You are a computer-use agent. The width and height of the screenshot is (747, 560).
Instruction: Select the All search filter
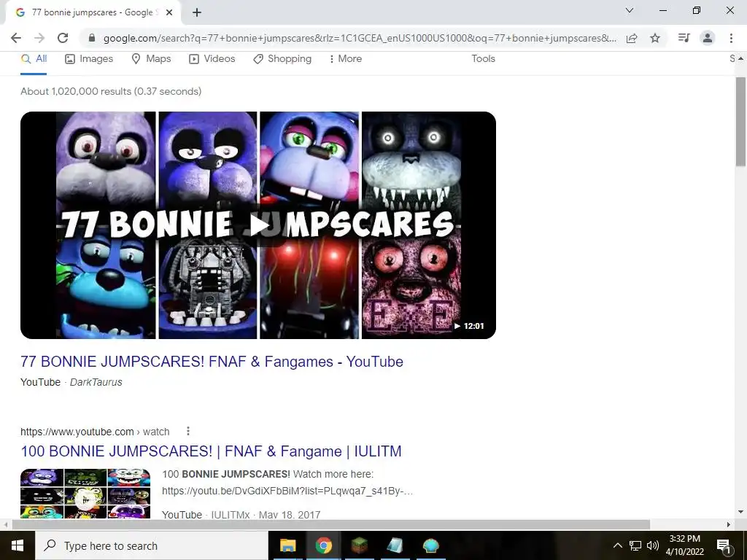(34, 59)
